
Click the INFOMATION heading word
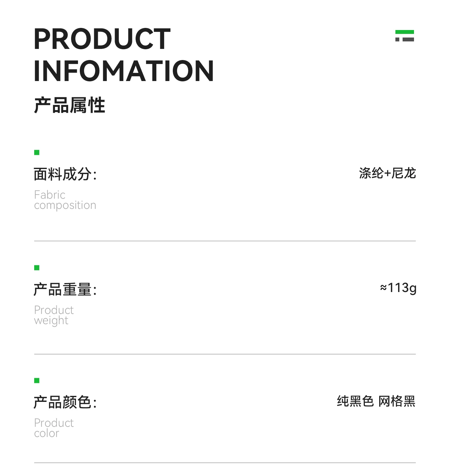(x=124, y=71)
